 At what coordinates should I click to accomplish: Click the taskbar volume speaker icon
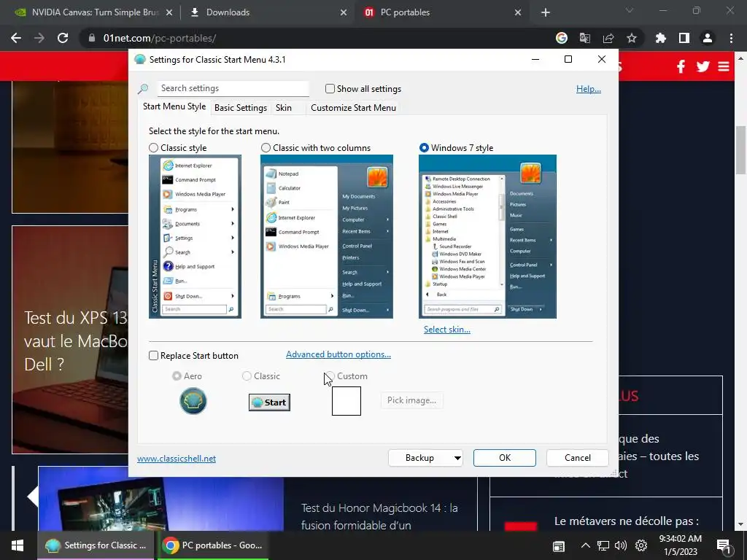point(621,545)
